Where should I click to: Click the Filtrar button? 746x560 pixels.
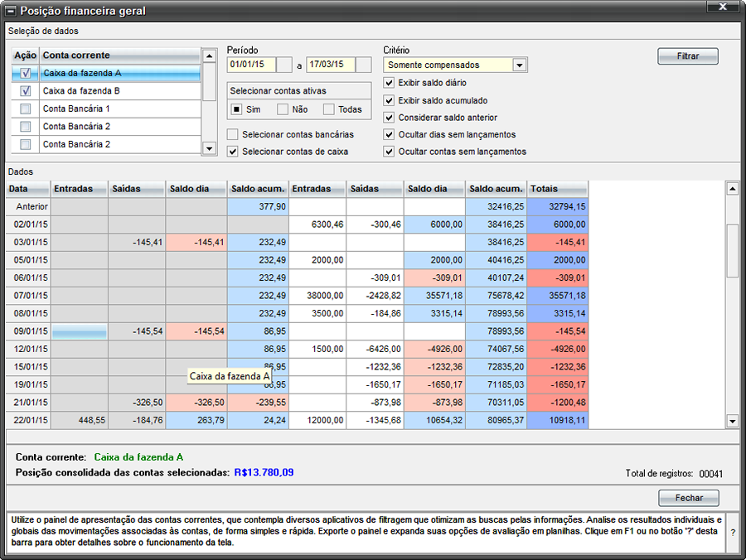688,56
